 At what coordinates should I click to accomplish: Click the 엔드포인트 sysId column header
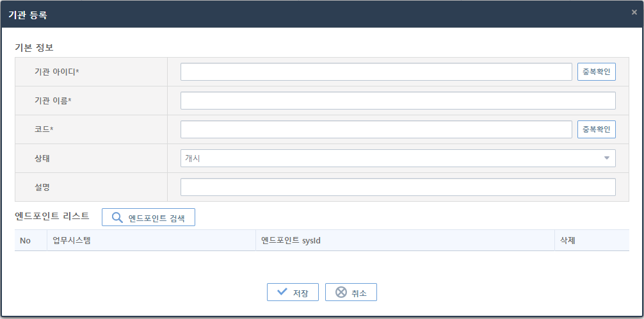click(x=291, y=241)
